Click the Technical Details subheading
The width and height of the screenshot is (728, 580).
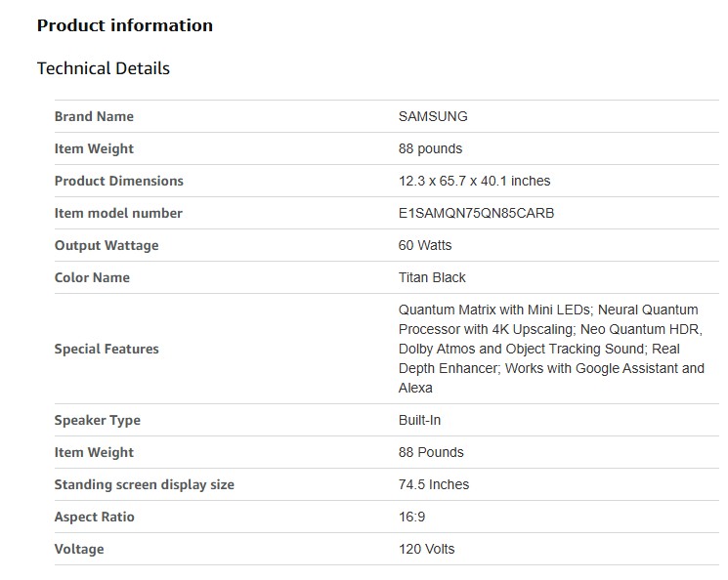click(x=103, y=68)
